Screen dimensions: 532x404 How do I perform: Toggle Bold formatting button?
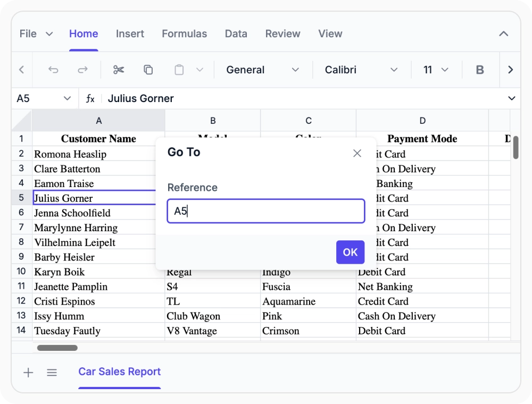click(x=480, y=70)
